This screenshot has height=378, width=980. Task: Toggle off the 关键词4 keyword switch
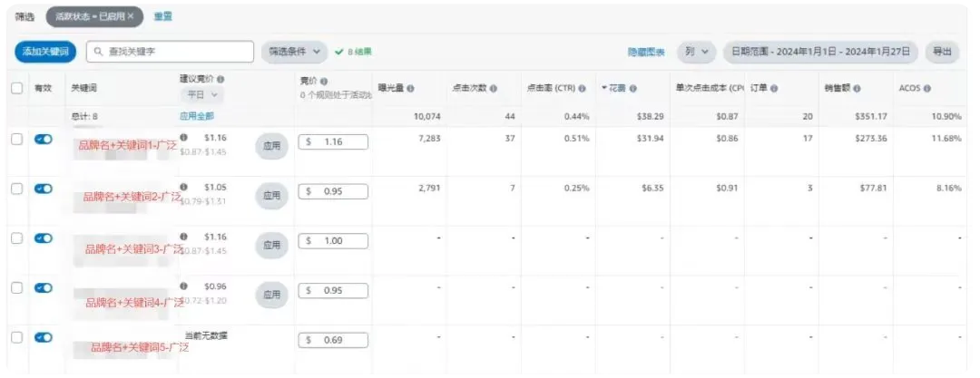point(44,287)
